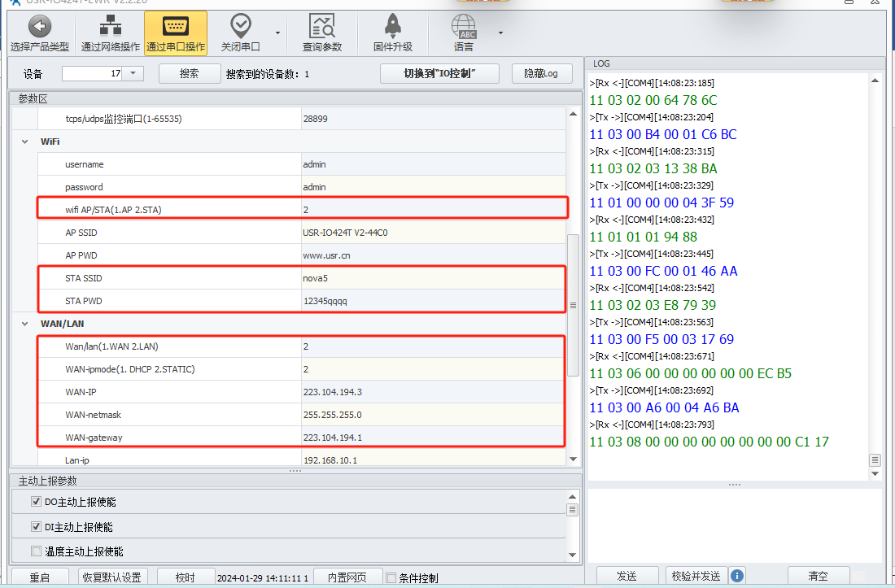Collapse the WAN/LAN parameter group
Image resolution: width=895 pixels, height=588 pixels.
click(x=25, y=324)
